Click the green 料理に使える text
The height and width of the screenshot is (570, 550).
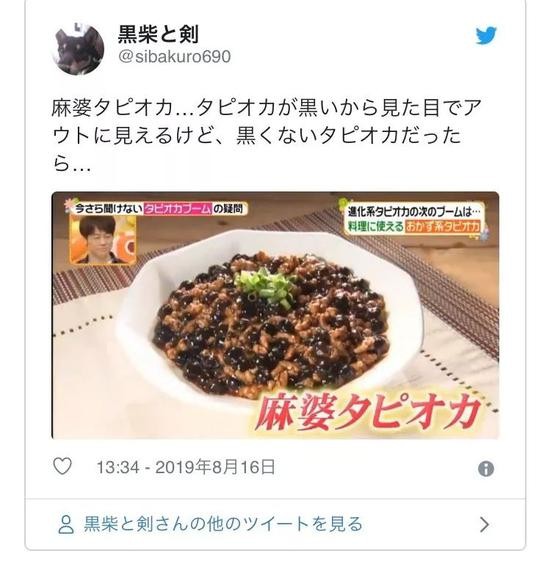click(376, 226)
